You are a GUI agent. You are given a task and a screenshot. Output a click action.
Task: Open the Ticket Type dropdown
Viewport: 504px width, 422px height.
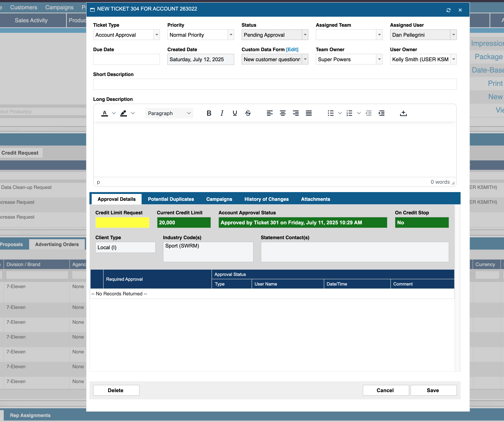(156, 35)
